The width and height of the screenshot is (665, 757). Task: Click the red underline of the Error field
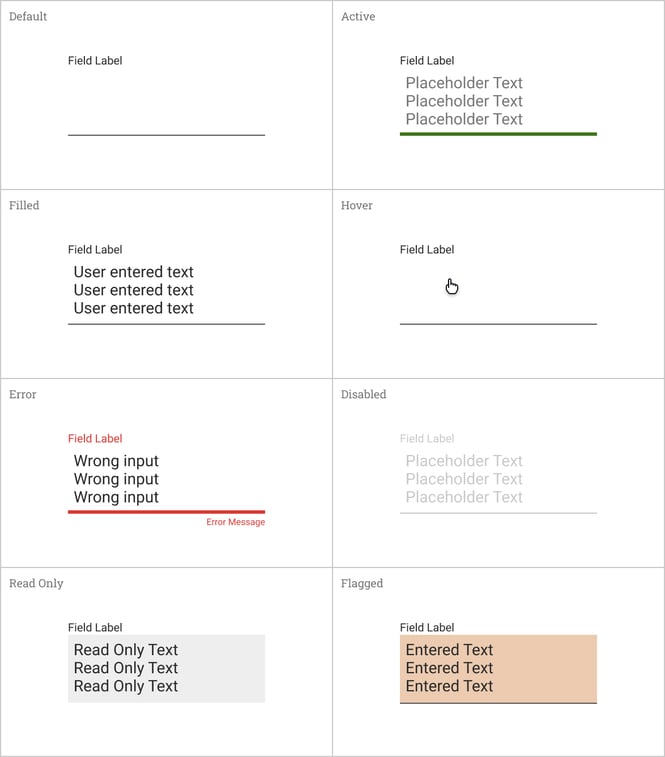click(166, 511)
